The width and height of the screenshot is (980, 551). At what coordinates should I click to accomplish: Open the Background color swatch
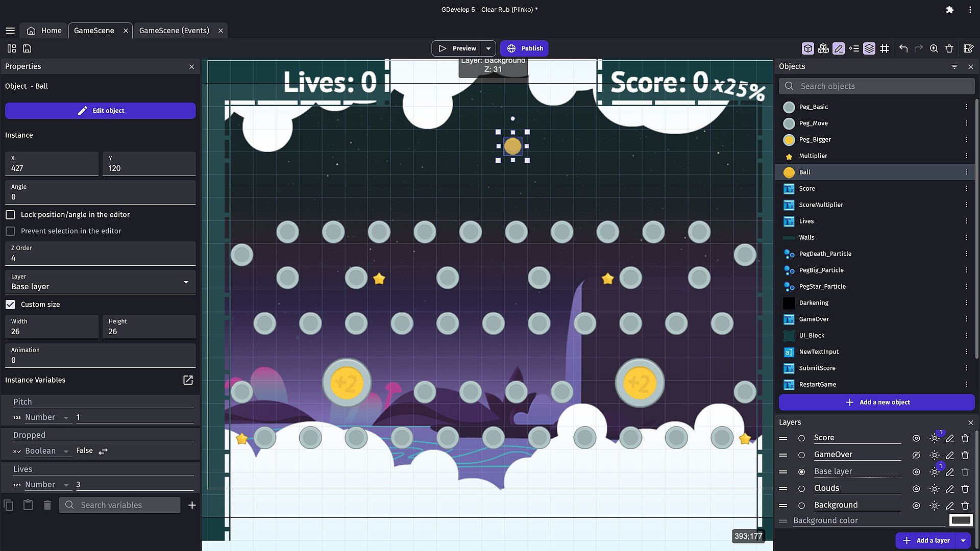(x=961, y=520)
